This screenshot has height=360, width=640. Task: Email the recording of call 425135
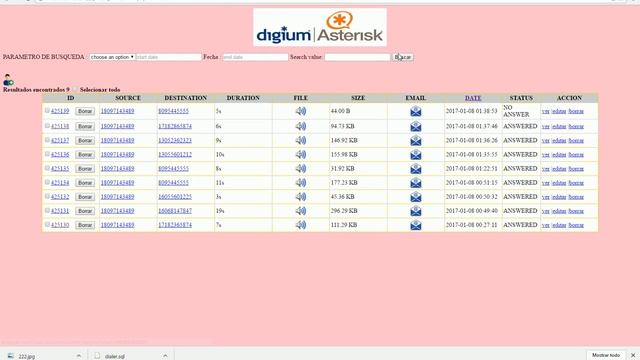pos(416,169)
